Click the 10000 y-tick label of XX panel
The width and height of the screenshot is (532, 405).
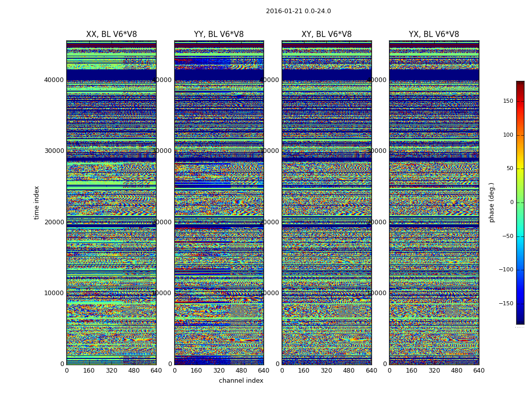coord(54,293)
